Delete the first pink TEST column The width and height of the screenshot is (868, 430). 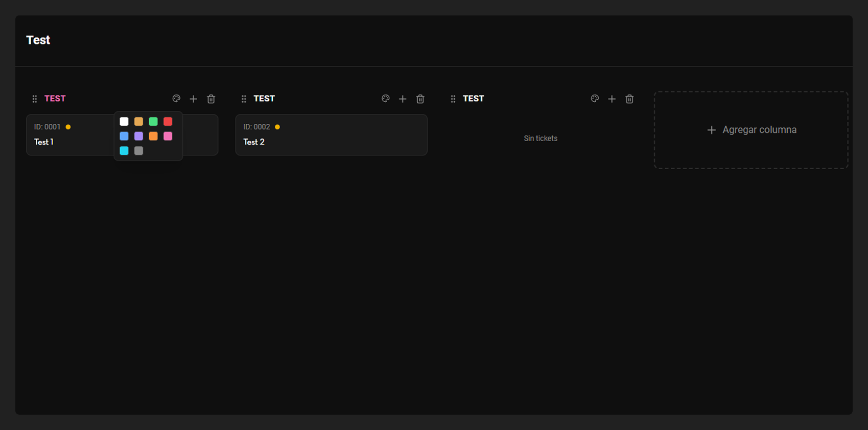pyautogui.click(x=211, y=99)
